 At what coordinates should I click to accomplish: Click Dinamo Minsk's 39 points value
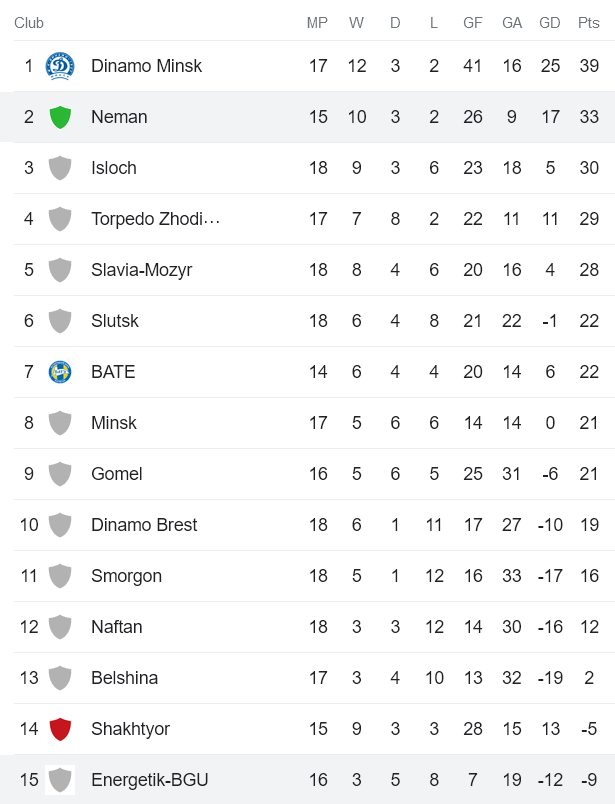pyautogui.click(x=589, y=66)
